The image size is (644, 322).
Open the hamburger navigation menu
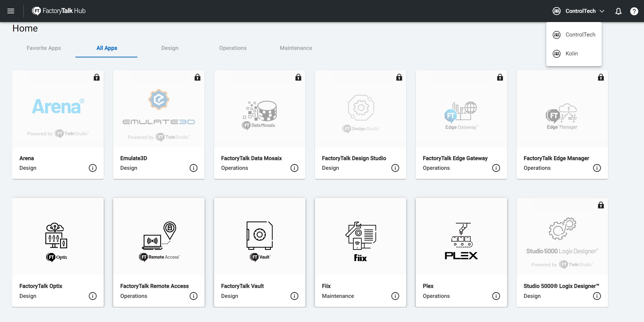pos(11,11)
